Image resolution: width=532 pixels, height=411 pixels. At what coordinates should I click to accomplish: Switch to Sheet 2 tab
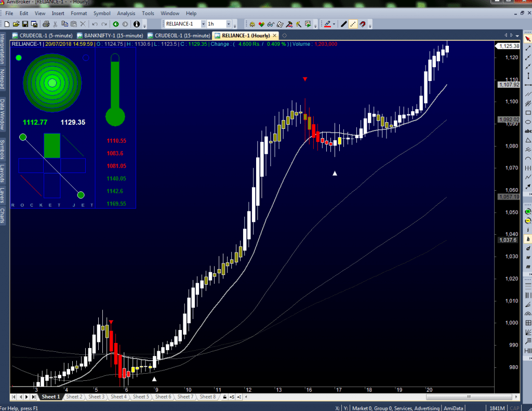click(x=74, y=397)
